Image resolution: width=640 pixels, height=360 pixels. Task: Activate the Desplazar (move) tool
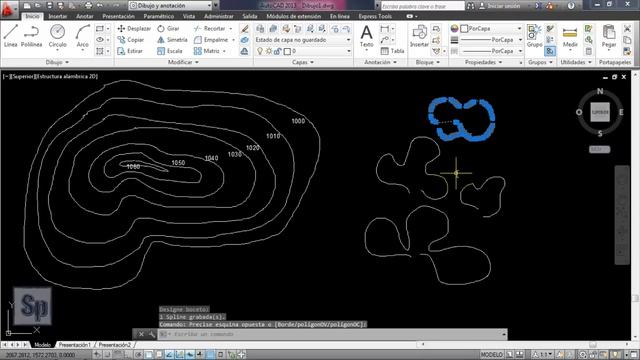134,29
